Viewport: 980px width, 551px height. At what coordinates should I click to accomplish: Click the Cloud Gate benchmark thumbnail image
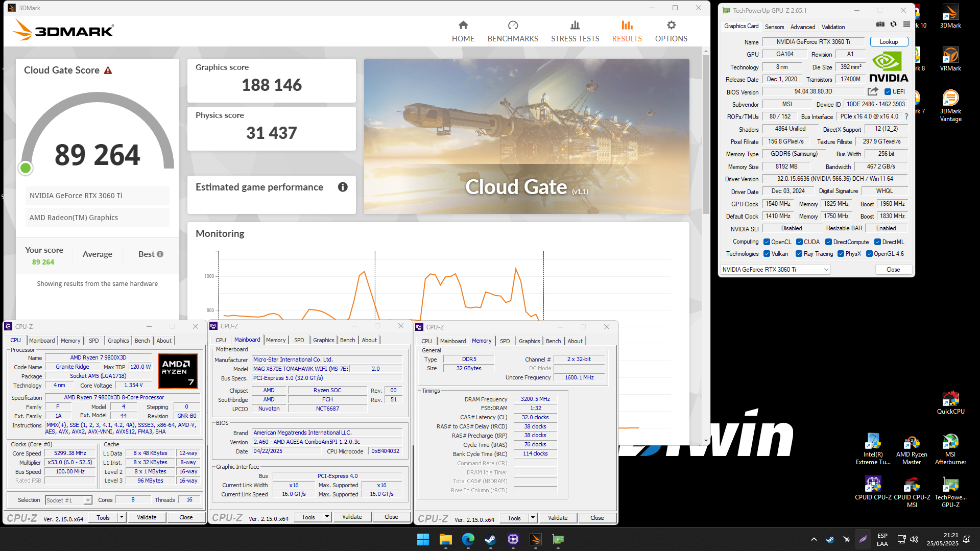point(527,136)
